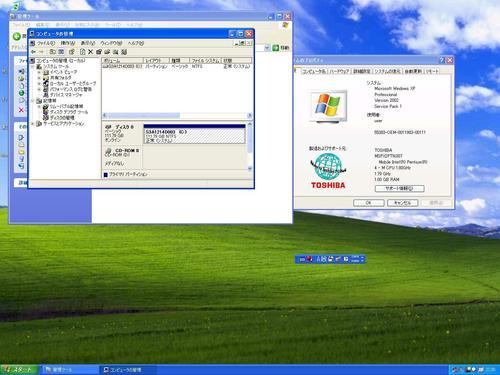
Task: Expand Performance Logs and Alerts node
Action: (39, 89)
